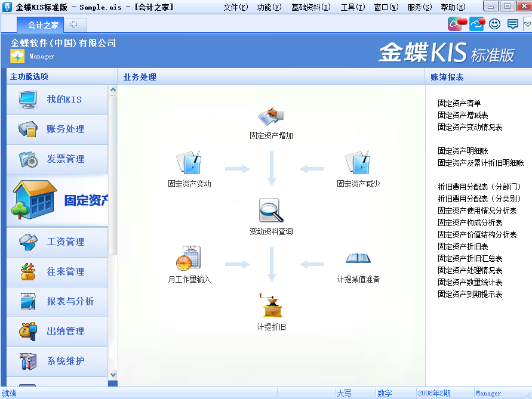Click the blue cloud service icon
This screenshot has width=532, height=399.
click(476, 24)
